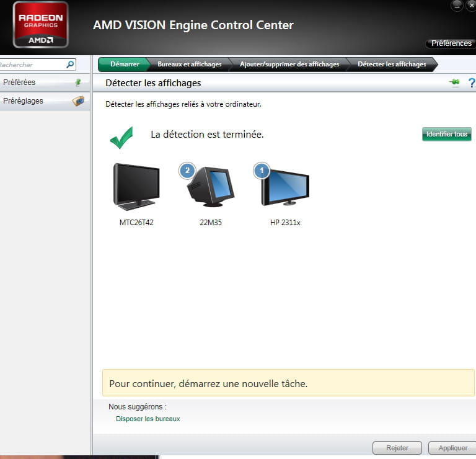Expand the Préférées sidebar section
The width and height of the screenshot is (476, 459).
coord(45,82)
